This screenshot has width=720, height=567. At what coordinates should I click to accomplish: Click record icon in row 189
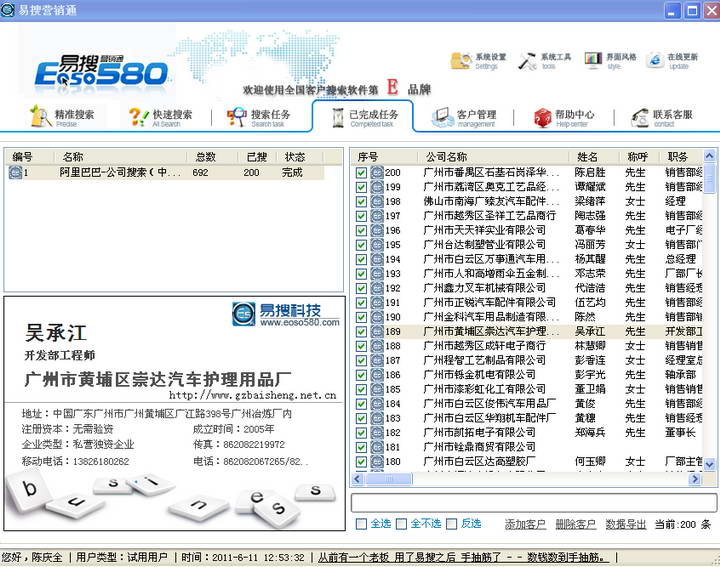tap(377, 331)
